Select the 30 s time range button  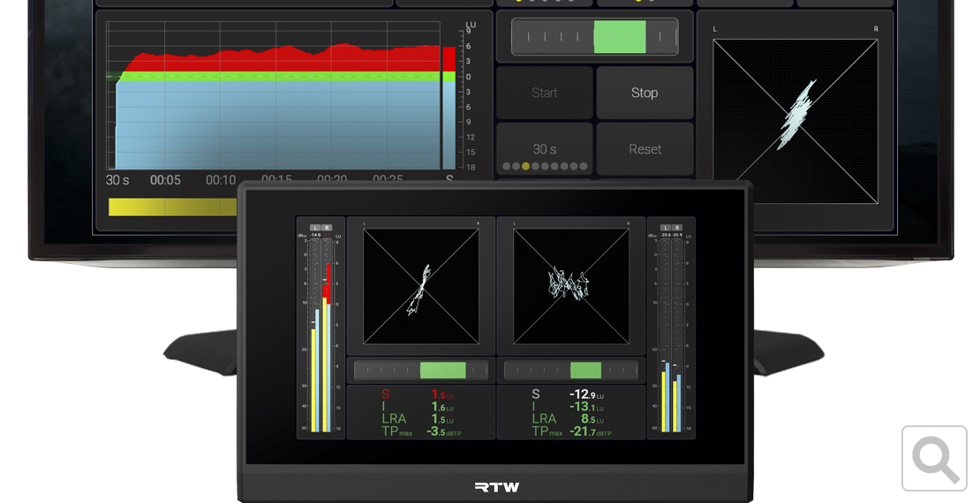tap(545, 149)
